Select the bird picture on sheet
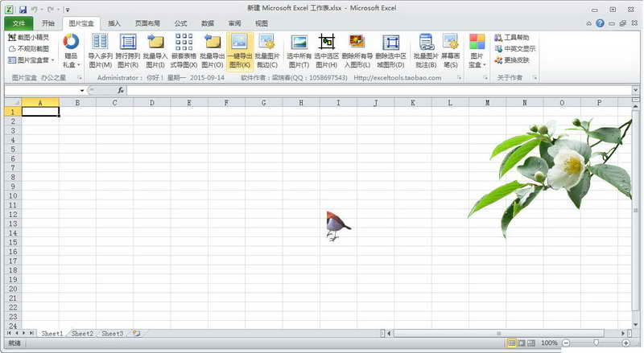This screenshot has height=353, width=644. [x=338, y=226]
